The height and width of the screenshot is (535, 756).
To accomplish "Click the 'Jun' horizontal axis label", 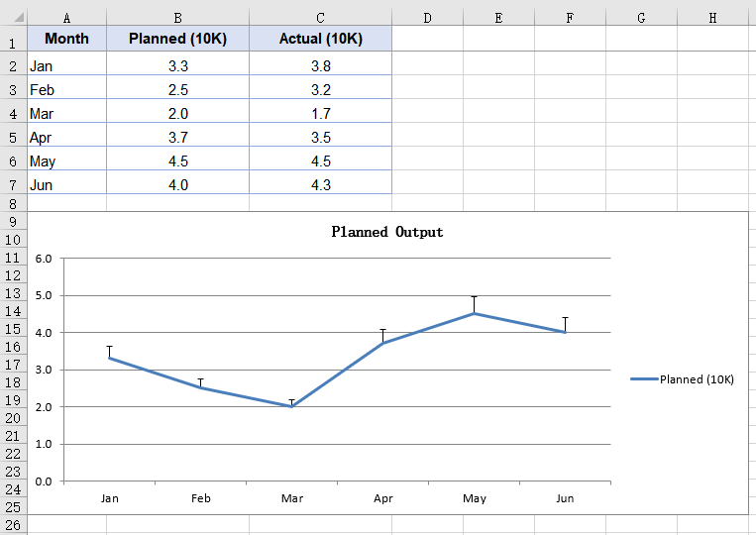I will pyautogui.click(x=565, y=498).
